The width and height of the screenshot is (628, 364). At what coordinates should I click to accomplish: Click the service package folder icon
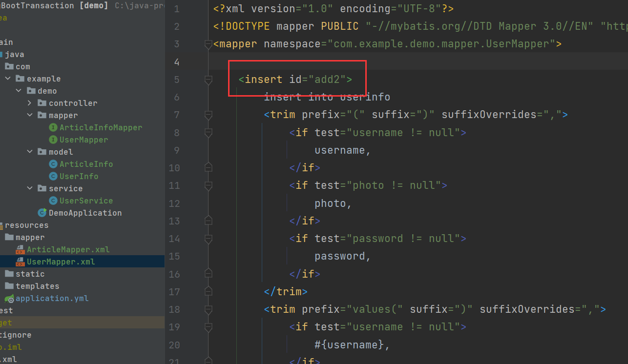(42, 188)
